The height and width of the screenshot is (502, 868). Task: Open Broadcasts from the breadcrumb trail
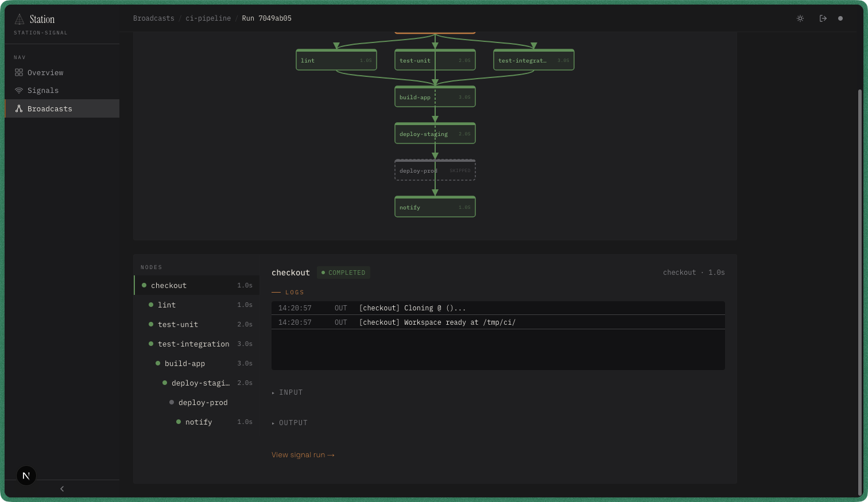click(153, 18)
